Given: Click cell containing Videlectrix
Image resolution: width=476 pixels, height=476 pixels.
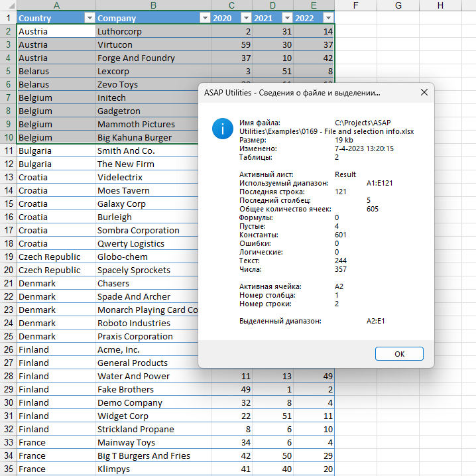Looking at the screenshot, I should (x=147, y=177).
